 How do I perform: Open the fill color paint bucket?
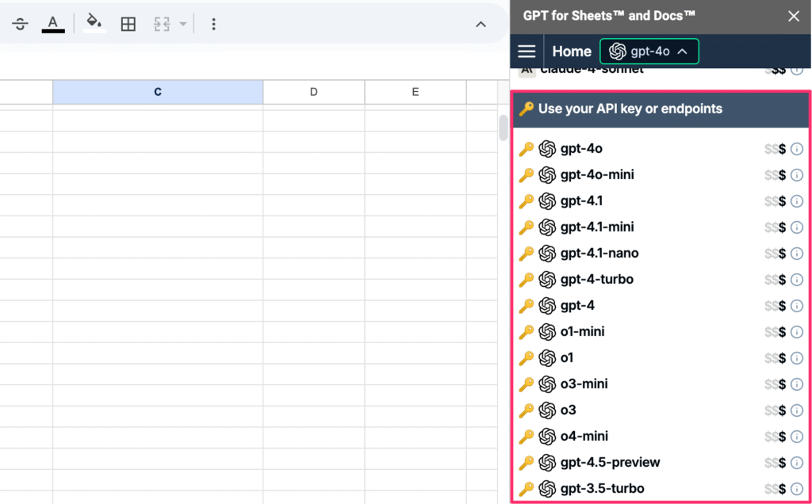click(94, 24)
